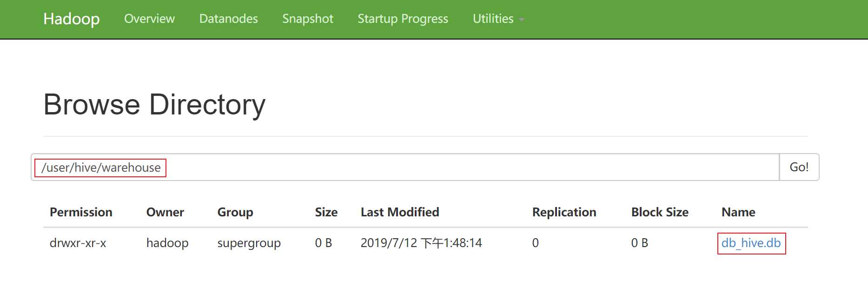Expand the Utilities dropdown menu
868x288 pixels.
coord(498,19)
